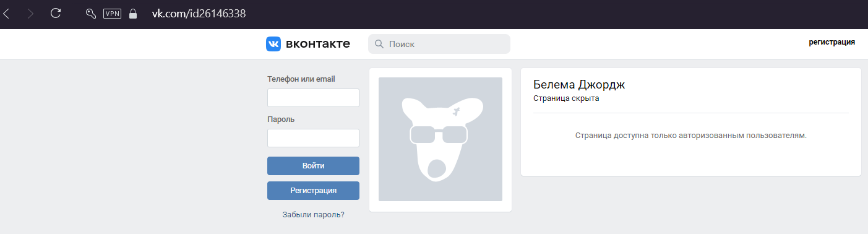This screenshot has height=234, width=868.
Task: Toggle the VPN badge in the address bar
Action: point(112,14)
